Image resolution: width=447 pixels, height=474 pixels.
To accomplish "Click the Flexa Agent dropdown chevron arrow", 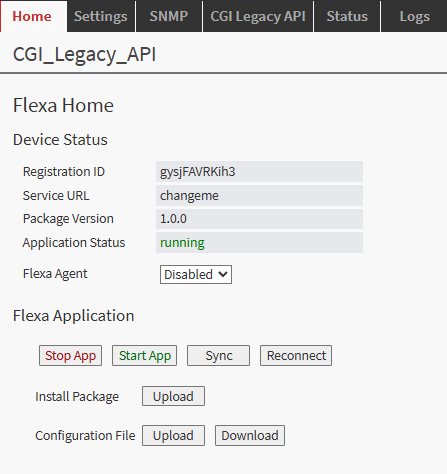I will click(x=223, y=275).
